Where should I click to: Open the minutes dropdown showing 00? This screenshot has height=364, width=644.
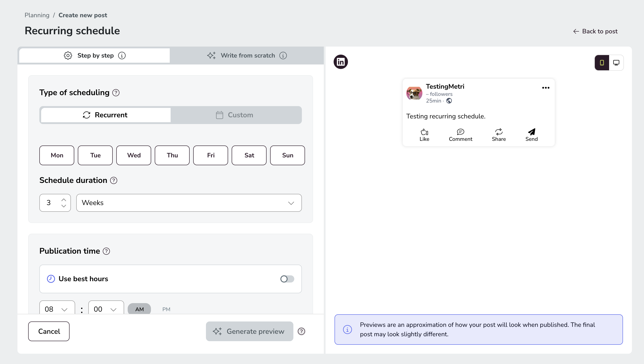click(x=106, y=308)
